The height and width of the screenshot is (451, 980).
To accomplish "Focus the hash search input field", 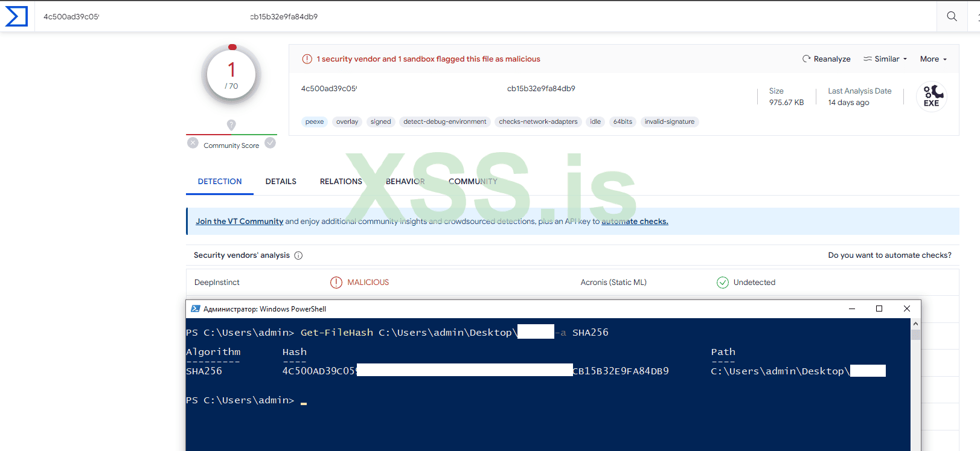I will 487,16.
